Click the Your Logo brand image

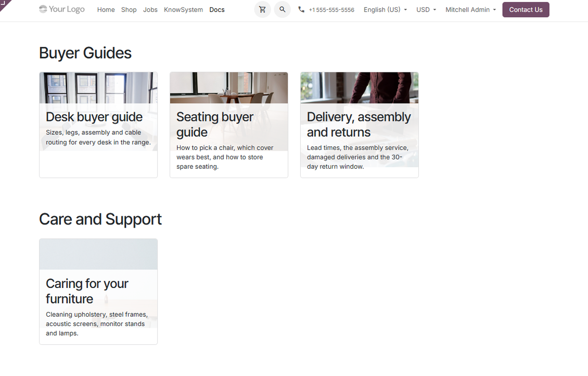tap(62, 9)
